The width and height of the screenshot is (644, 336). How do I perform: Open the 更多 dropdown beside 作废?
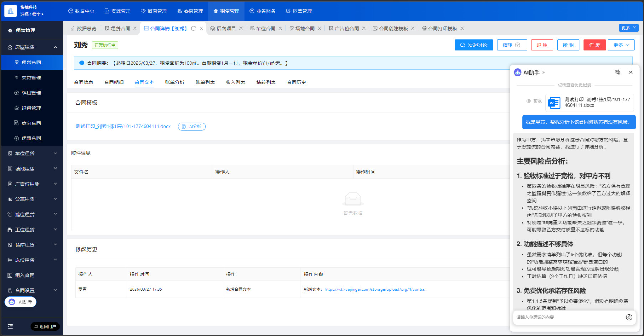click(621, 45)
